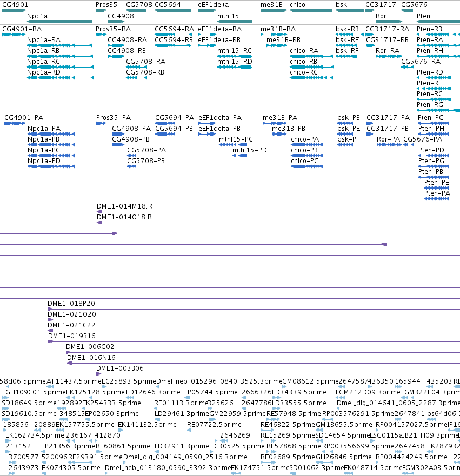Click the DME1-003B06 BAC label
The image size is (460, 476).
pos(120,368)
